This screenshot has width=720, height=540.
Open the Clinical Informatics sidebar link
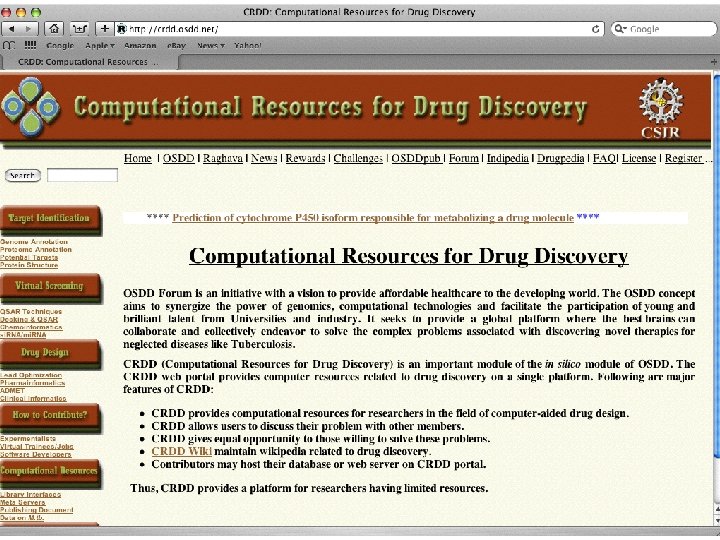point(33,398)
